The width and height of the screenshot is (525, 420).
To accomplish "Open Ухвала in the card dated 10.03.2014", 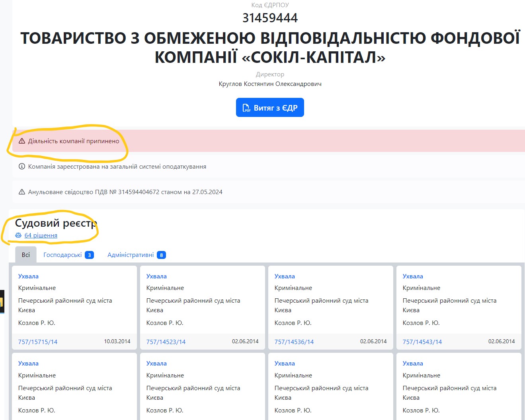I will click(x=28, y=276).
